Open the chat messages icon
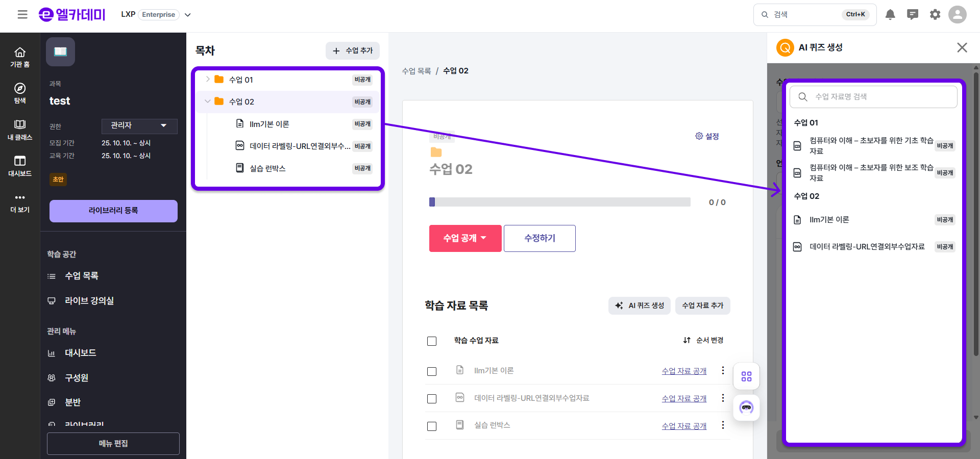Viewport: 980px width, 459px height. tap(913, 15)
